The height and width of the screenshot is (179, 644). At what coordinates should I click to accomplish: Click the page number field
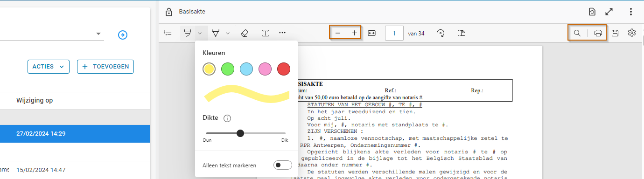(x=394, y=33)
